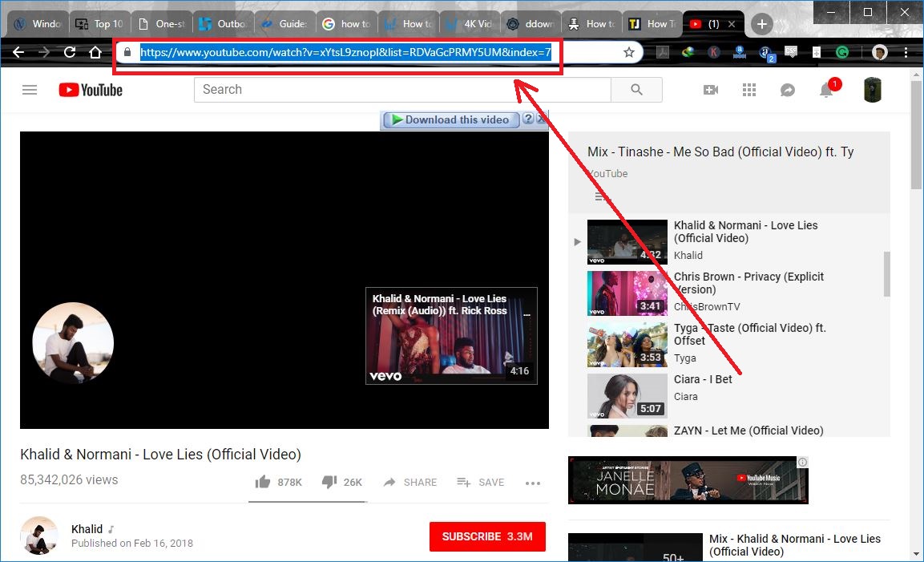The image size is (924, 562).
Task: Go back using the browser back arrow
Action: click(18, 52)
